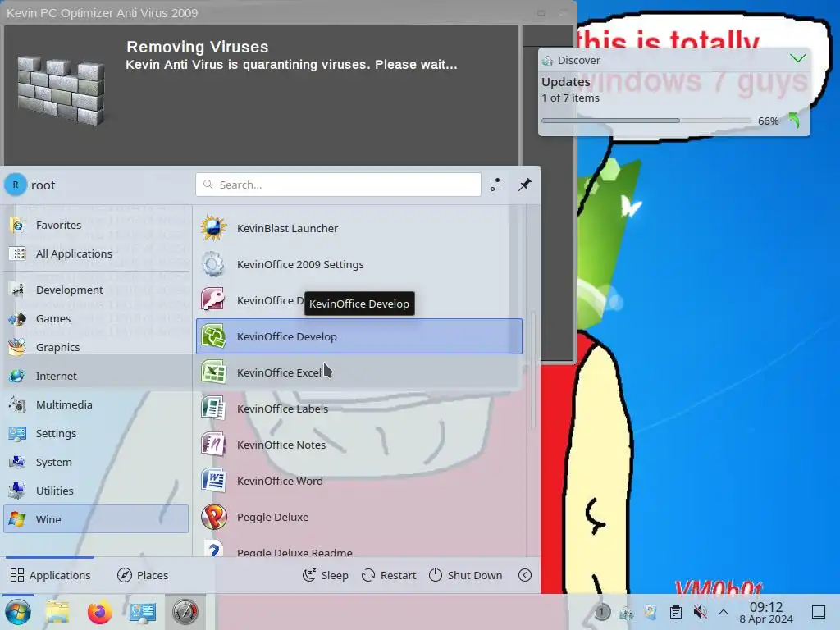Click the firewall bricks image in Kevin Anti Virus
The image size is (840, 630).
(61, 90)
